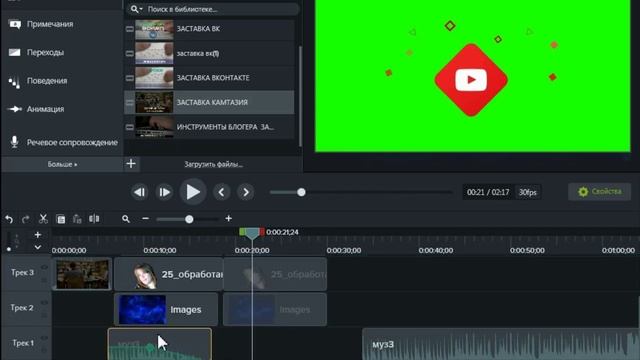Click the timeline zoom slider handle
This screenshot has height=360, width=640.
tap(189, 219)
